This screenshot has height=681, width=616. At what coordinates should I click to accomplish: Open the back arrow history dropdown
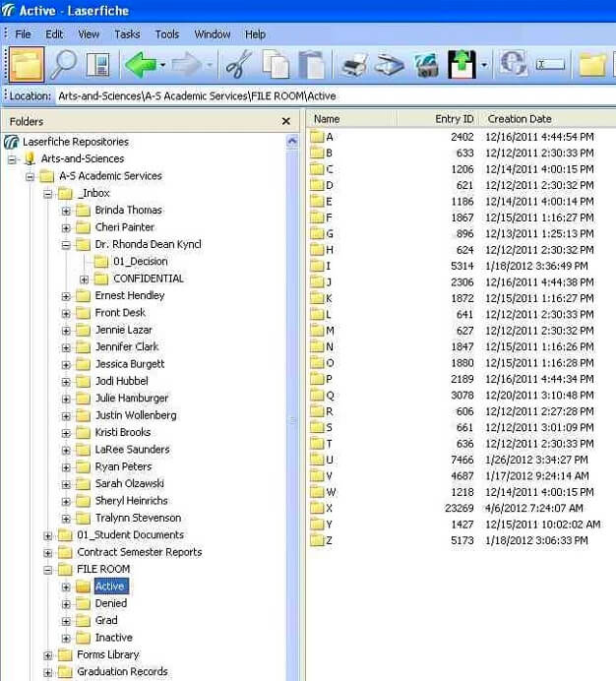(162, 65)
